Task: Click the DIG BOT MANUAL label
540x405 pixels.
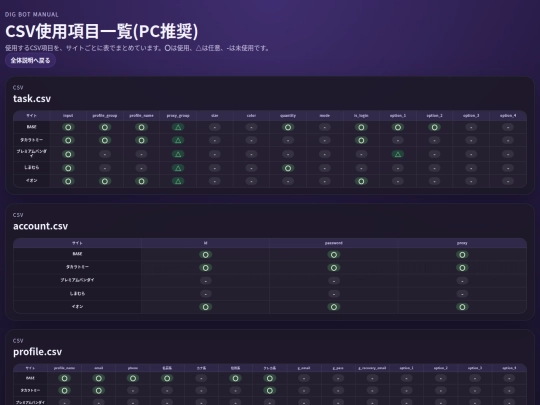Action: (x=32, y=14)
